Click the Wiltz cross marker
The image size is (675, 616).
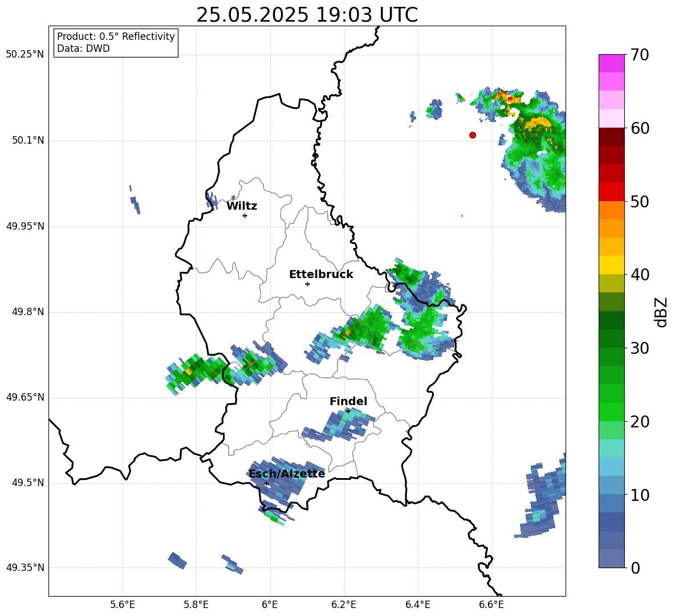pyautogui.click(x=245, y=215)
